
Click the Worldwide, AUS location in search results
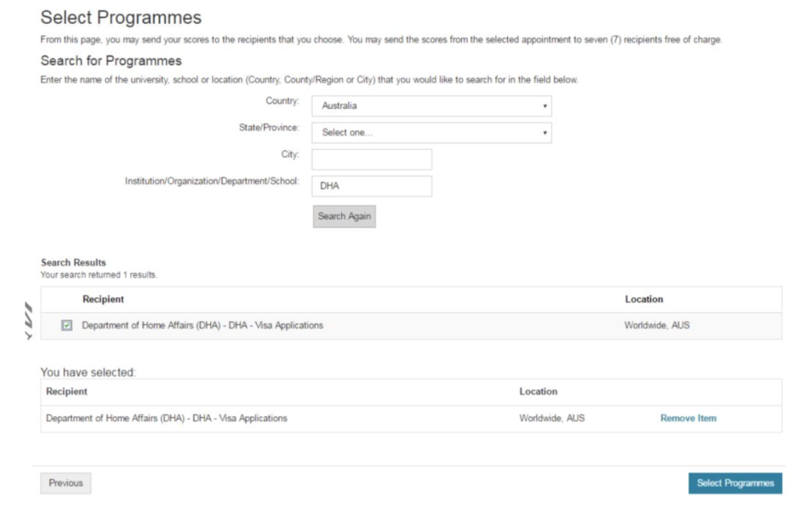click(656, 325)
